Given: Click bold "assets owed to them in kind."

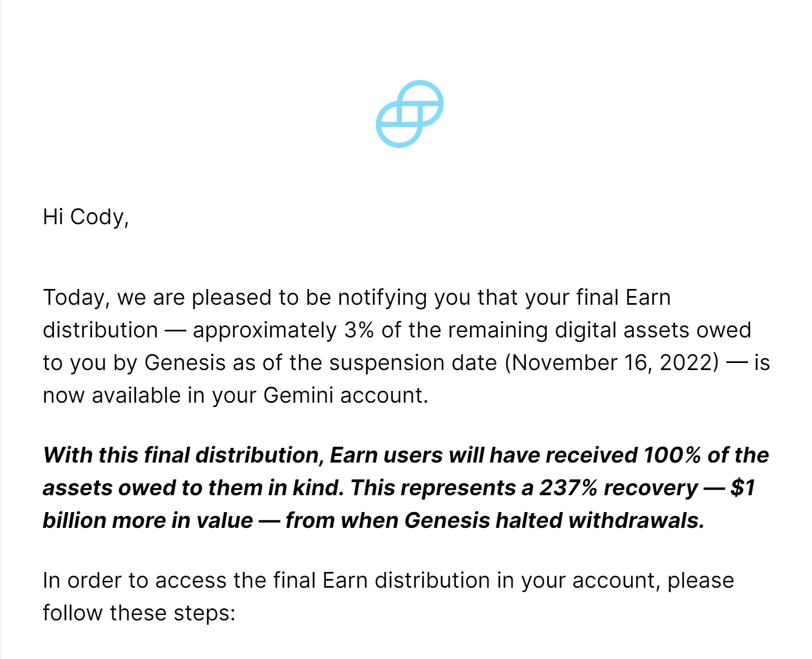Looking at the screenshot, I should coord(193,488).
